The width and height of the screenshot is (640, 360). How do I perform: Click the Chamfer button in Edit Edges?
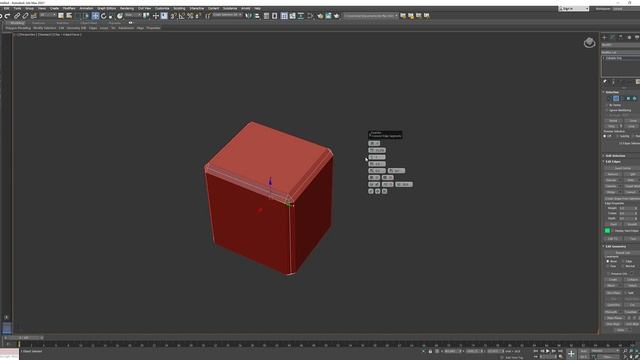611,186
